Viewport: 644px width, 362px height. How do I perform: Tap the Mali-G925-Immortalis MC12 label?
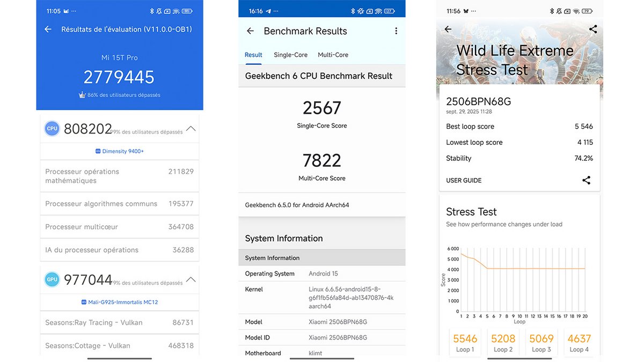tap(120, 302)
